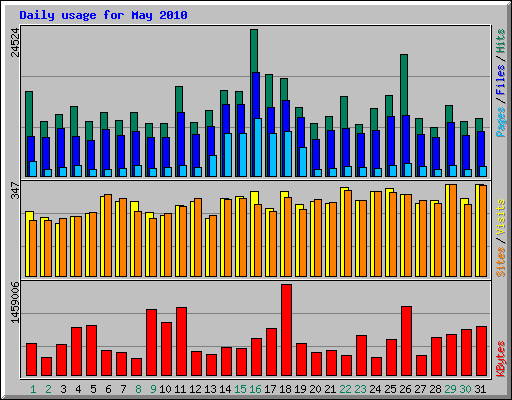Select day 17 on the x-axis
The image size is (512, 400).
(x=270, y=389)
